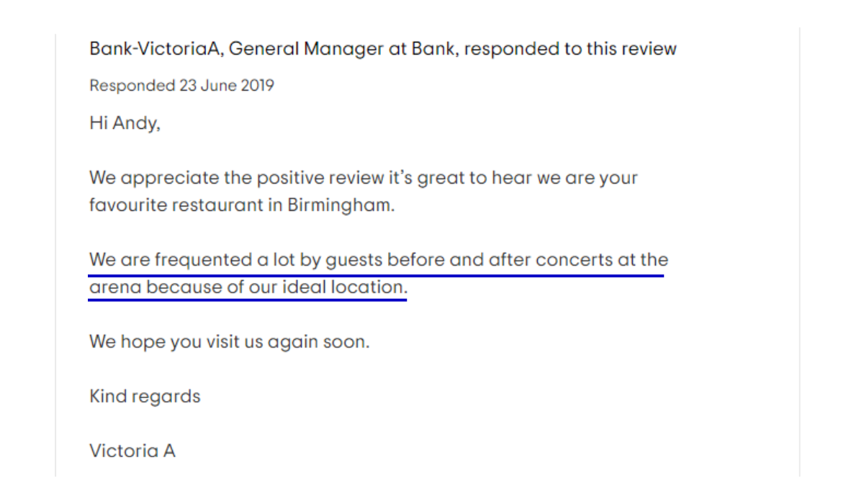864x504 pixels.
Task: Click 'We hope you visit us again soon.'
Action: [x=229, y=341]
